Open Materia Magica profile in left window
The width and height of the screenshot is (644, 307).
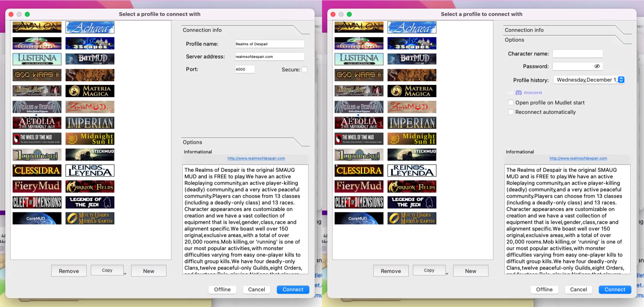[90, 91]
